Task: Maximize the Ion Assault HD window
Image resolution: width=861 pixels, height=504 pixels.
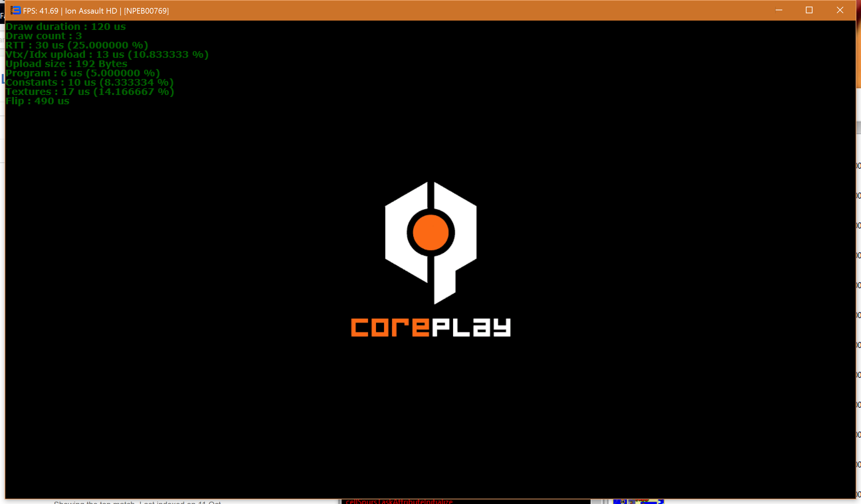Action: point(809,10)
